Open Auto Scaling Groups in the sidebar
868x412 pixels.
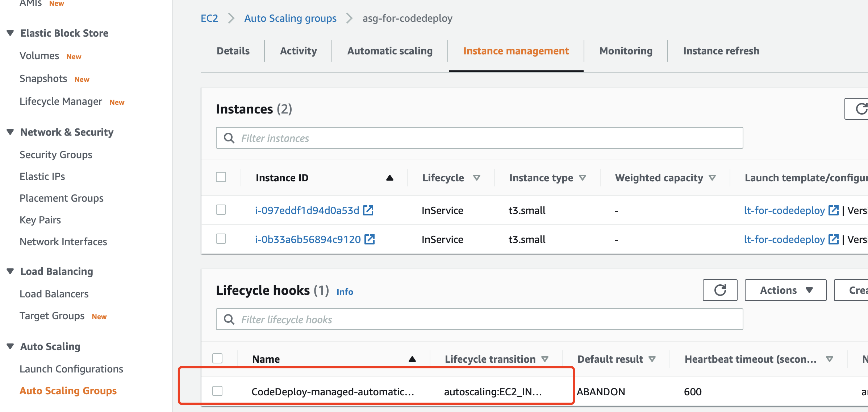(x=68, y=391)
